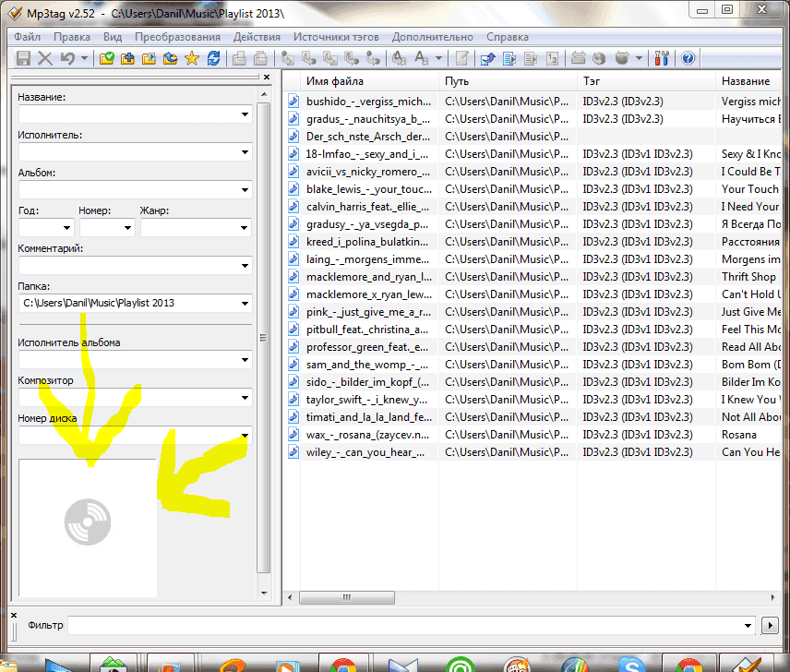Viewport: 790px width, 672px height.
Task: Expand the Комментарий dropdown
Action: (245, 266)
